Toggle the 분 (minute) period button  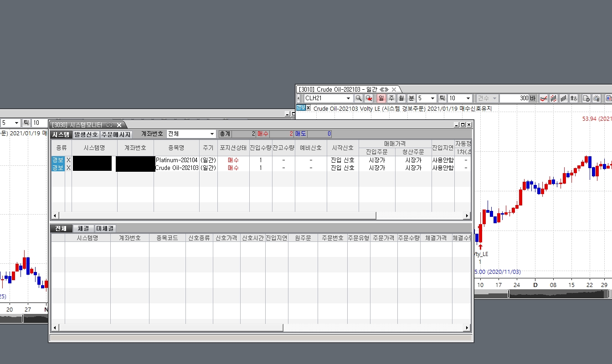coord(411,98)
